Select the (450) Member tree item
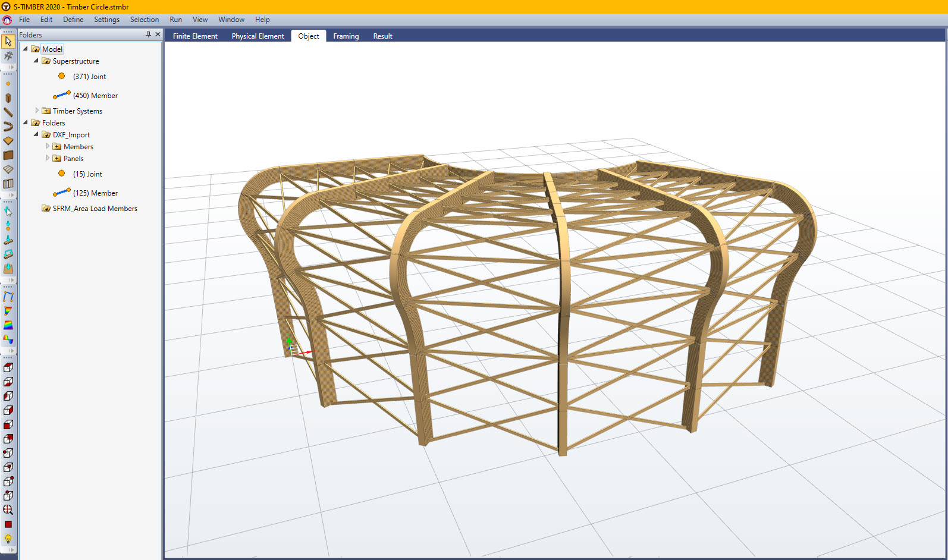Screen dimensions: 948x560 coord(95,96)
